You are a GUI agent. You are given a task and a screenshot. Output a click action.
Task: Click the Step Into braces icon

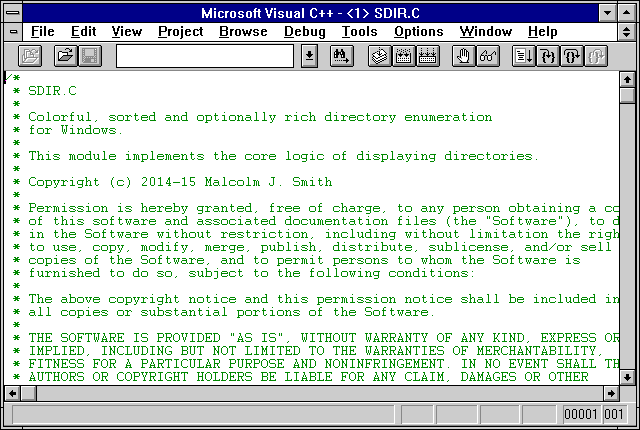coord(548,56)
